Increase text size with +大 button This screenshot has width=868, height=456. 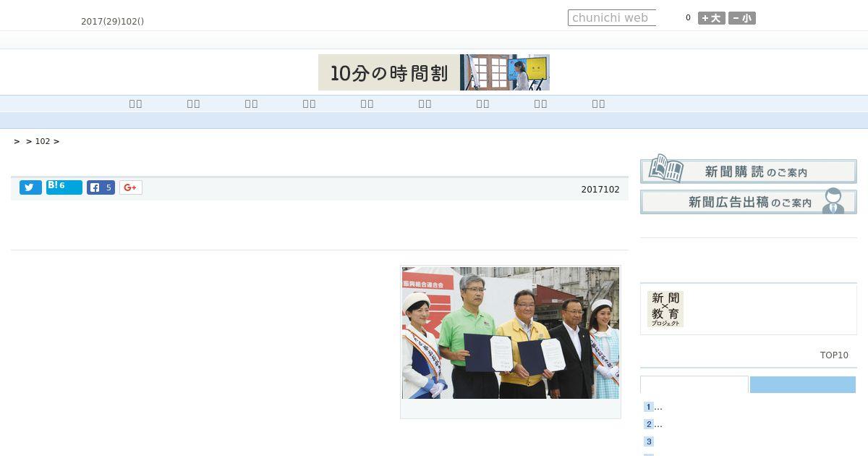click(711, 18)
